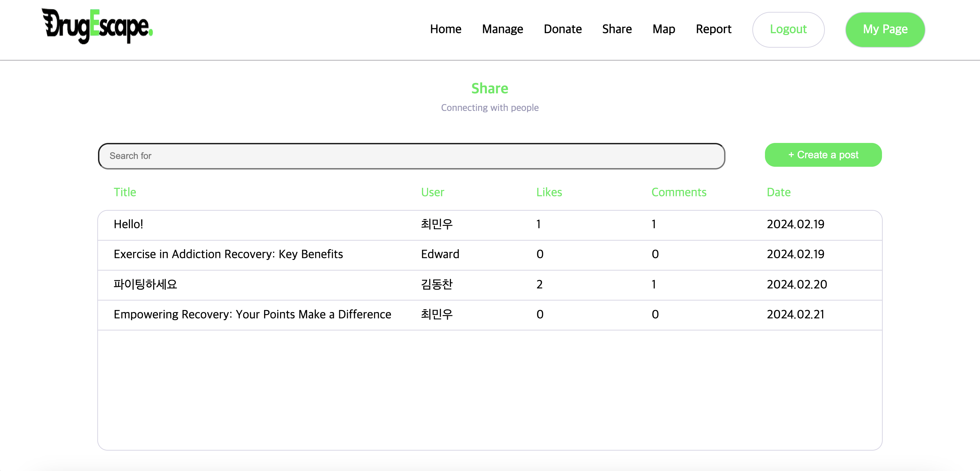
Task: Go to the Manage page
Action: point(502,29)
